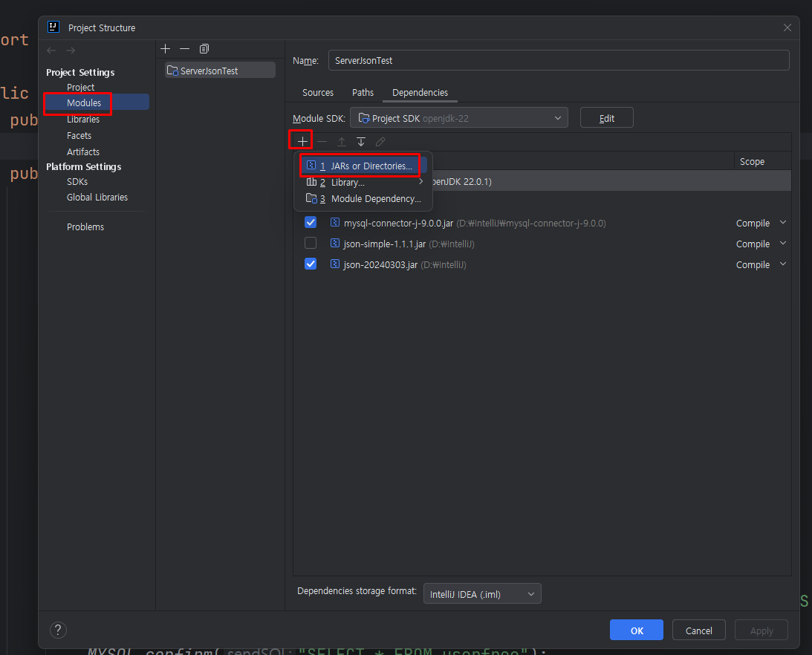Screen dimensions: 812x655
Task: Close the Project Structure dialog
Action: pyautogui.click(x=787, y=27)
